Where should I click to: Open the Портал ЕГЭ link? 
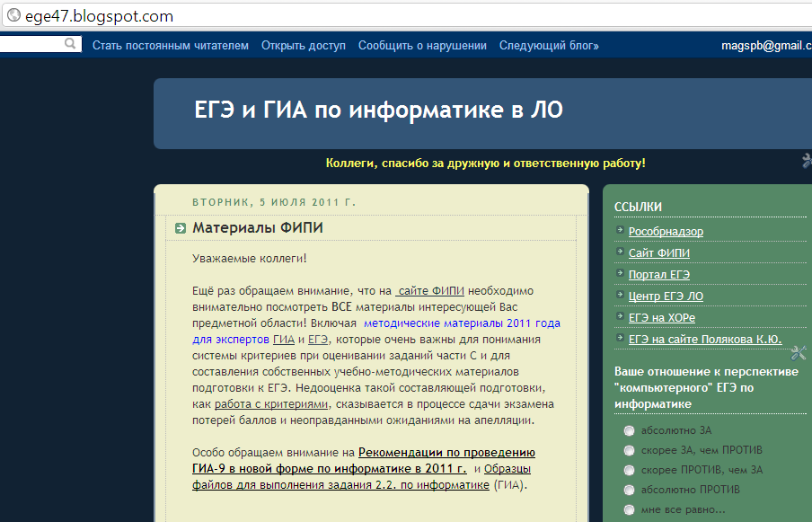click(659, 274)
